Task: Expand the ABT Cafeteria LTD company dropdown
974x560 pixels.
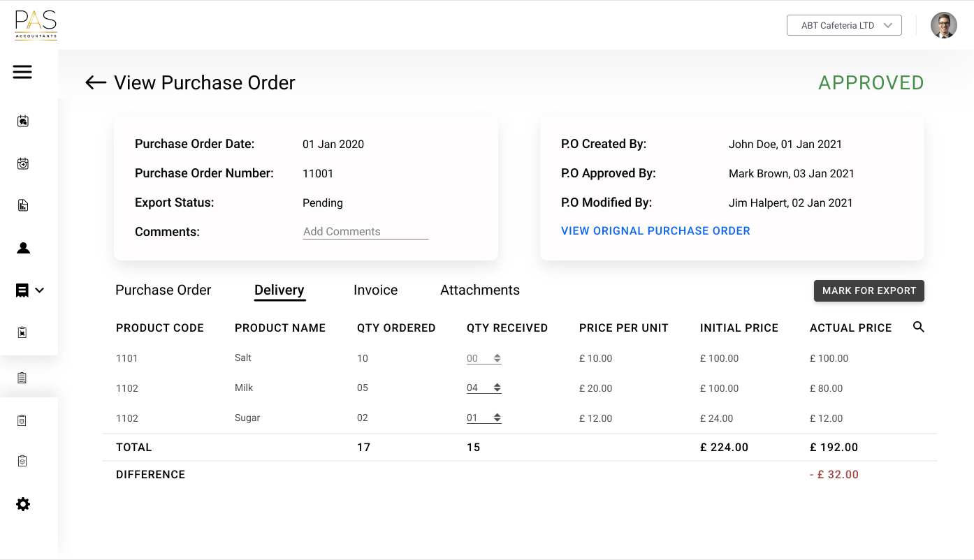Action: click(844, 25)
